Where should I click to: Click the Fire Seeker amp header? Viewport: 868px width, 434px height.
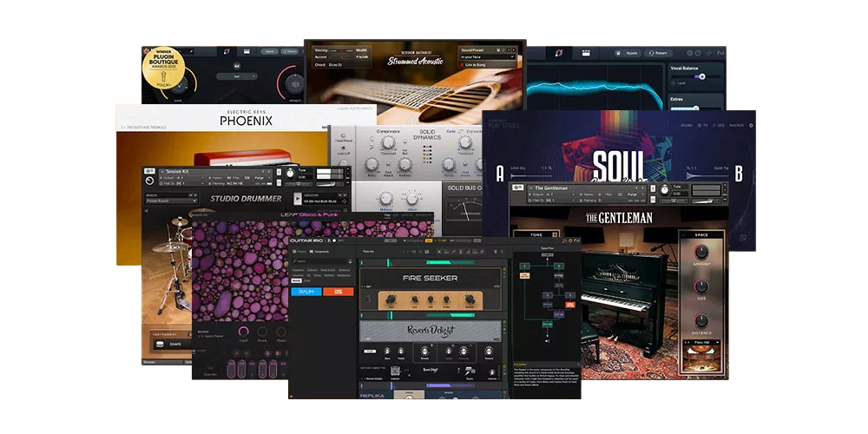[430, 278]
